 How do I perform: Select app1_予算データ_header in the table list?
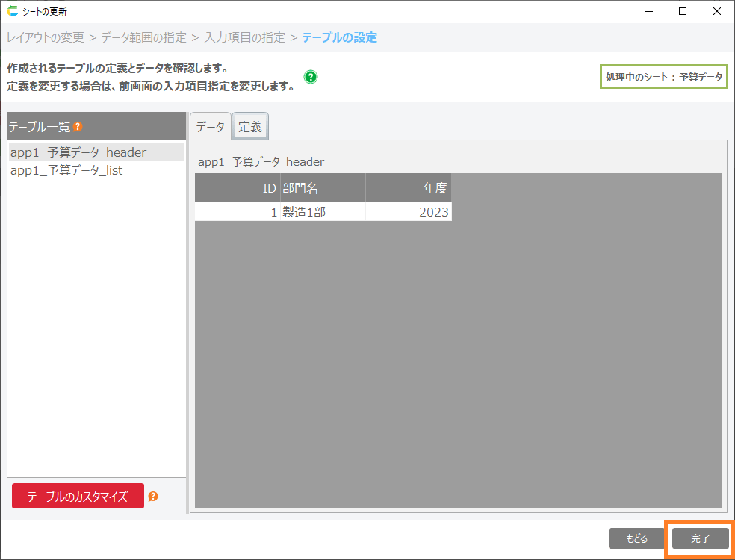click(x=78, y=152)
